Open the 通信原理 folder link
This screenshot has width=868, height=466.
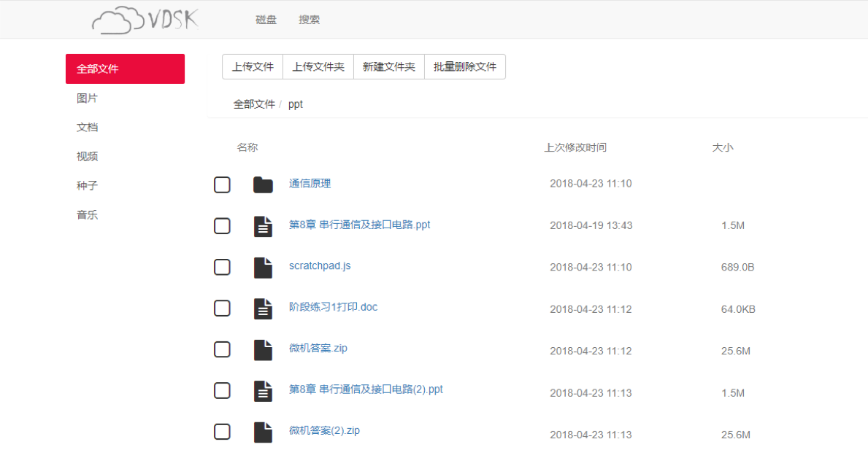310,184
